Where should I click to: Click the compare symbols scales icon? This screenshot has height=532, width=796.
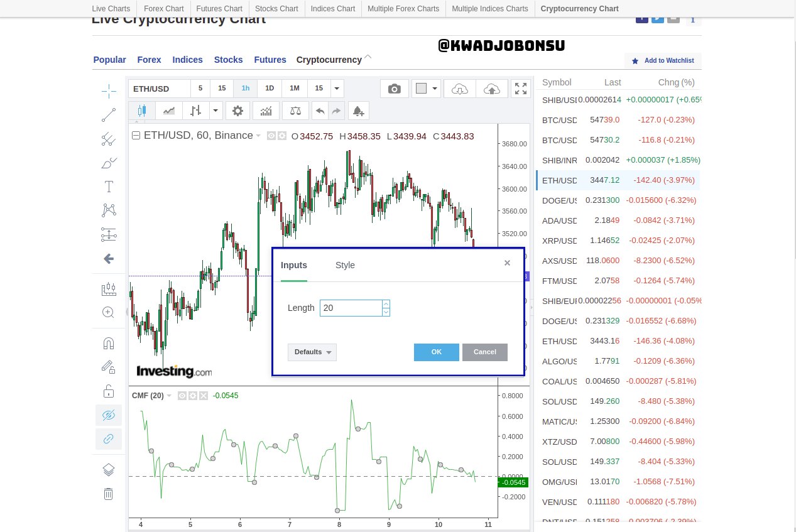click(295, 111)
